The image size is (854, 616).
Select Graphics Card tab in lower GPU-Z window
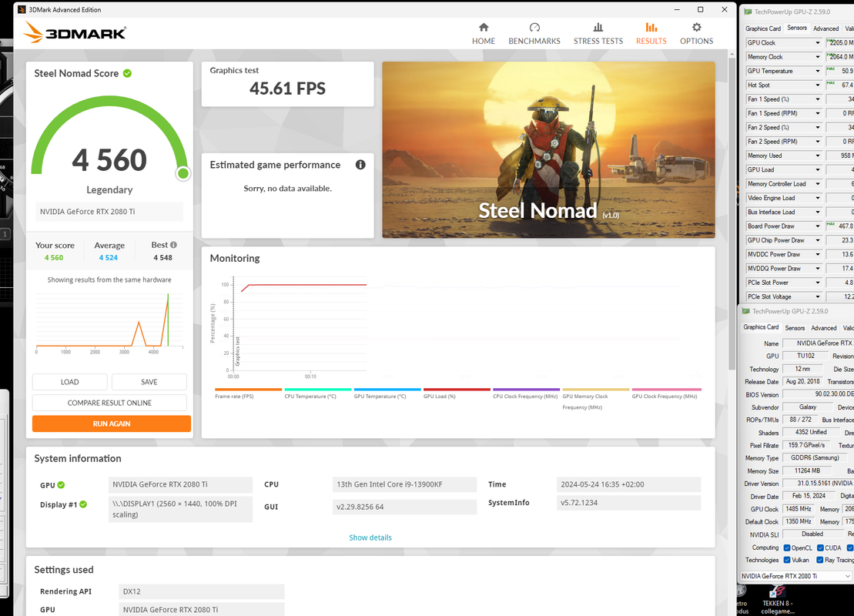point(761,327)
